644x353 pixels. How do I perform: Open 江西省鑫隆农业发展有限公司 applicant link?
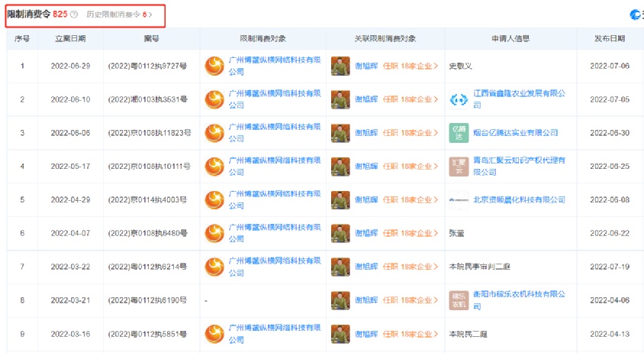pos(519,99)
